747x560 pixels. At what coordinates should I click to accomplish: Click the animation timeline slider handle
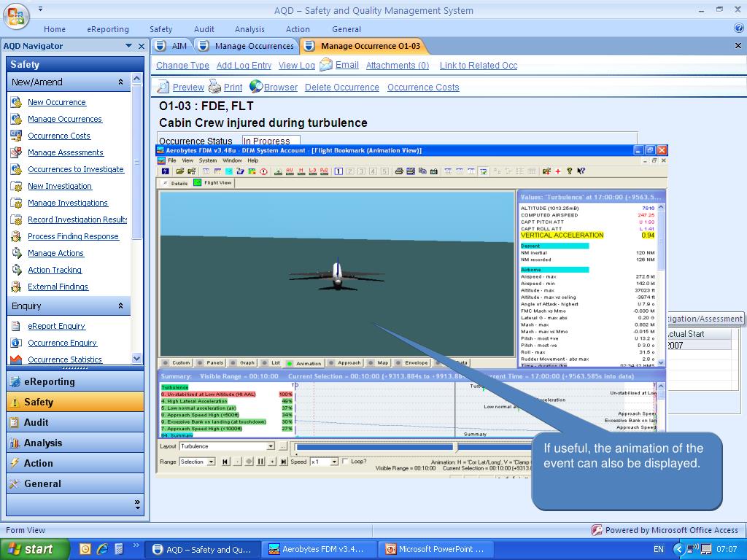[x=455, y=447]
